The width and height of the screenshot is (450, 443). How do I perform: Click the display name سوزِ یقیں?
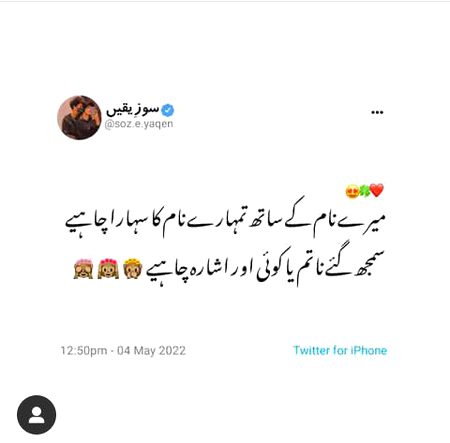133,110
